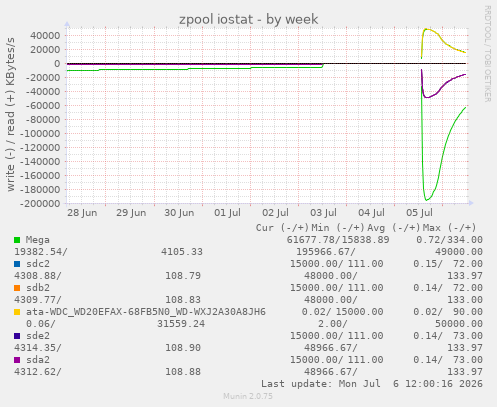Click the green Mega curve's lowest dip
This screenshot has height=407, width=497.
coord(426,200)
